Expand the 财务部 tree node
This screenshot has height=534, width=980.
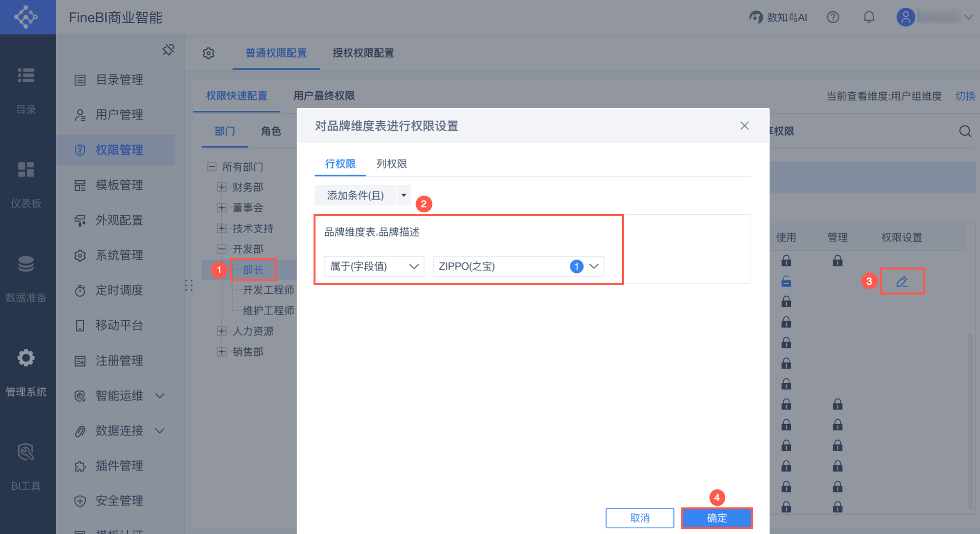[222, 187]
